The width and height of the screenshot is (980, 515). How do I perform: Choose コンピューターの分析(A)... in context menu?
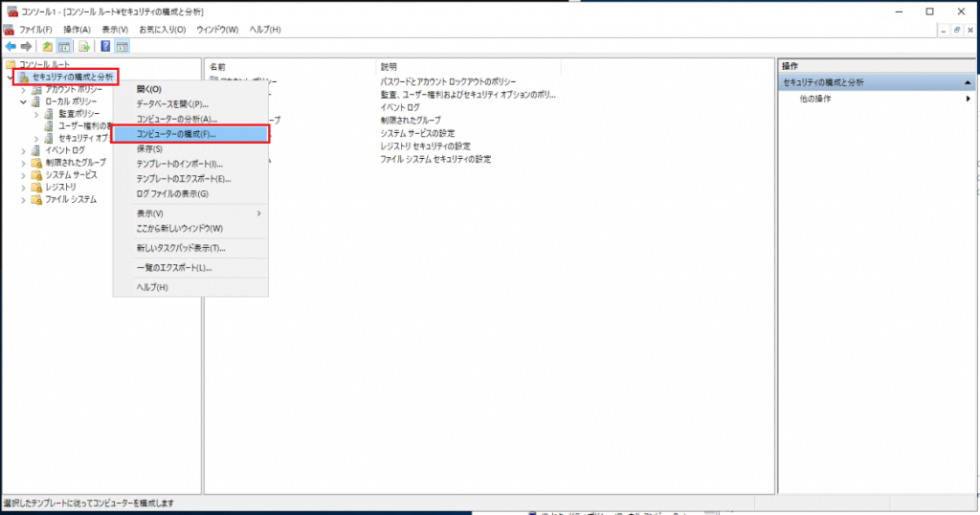[x=190, y=119]
